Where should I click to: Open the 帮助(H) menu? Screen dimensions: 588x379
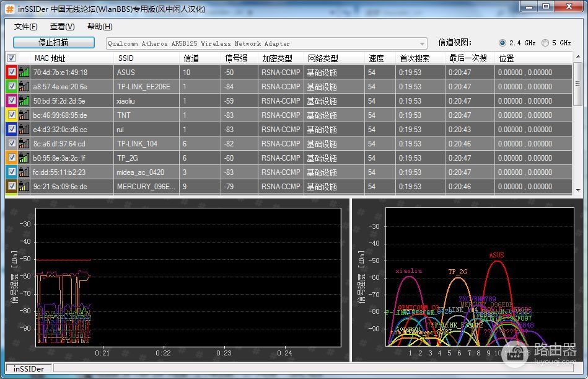coord(100,27)
